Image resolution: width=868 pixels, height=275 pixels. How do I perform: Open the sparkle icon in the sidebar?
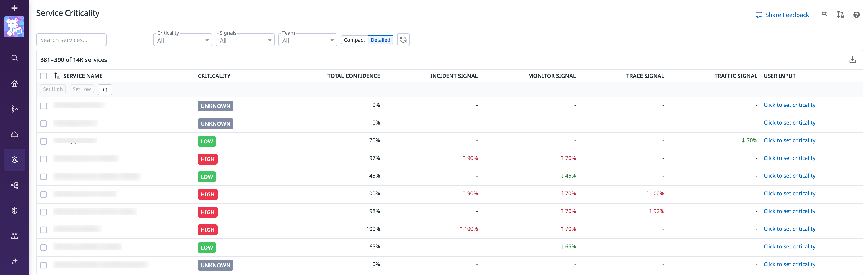click(14, 261)
